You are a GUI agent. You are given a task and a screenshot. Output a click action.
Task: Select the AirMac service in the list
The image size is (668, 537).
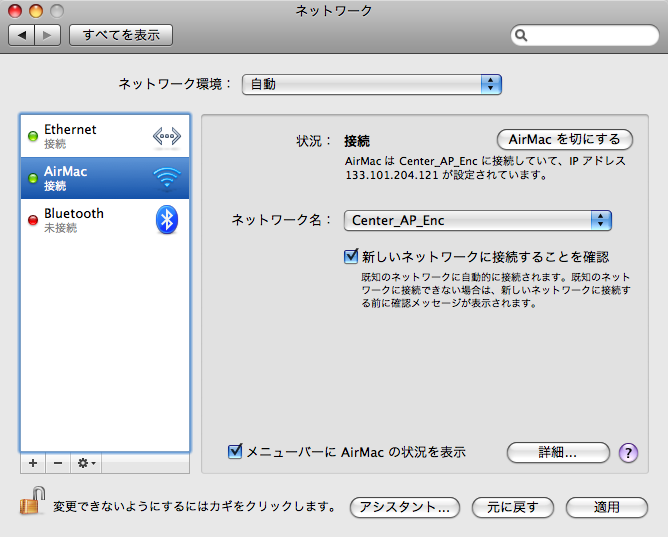(x=105, y=178)
